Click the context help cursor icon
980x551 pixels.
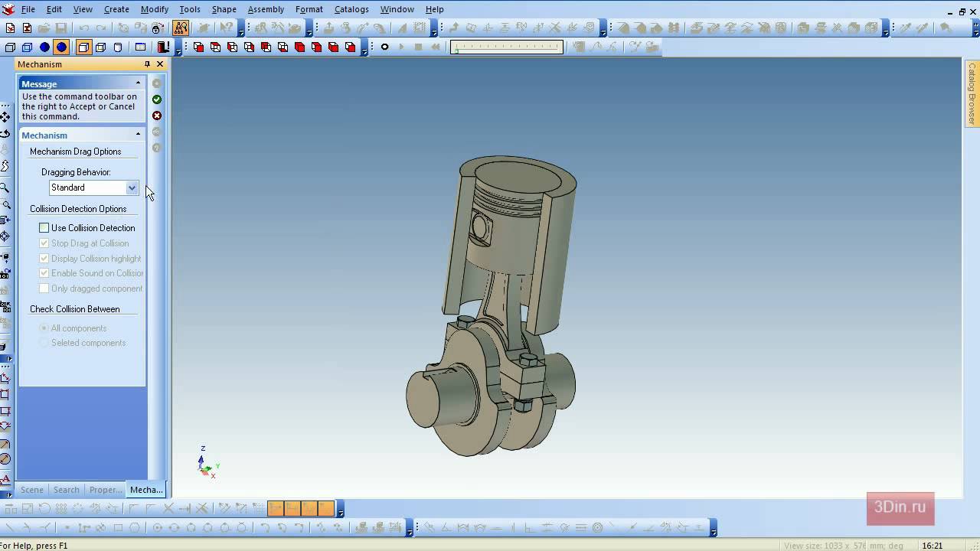pos(227,28)
